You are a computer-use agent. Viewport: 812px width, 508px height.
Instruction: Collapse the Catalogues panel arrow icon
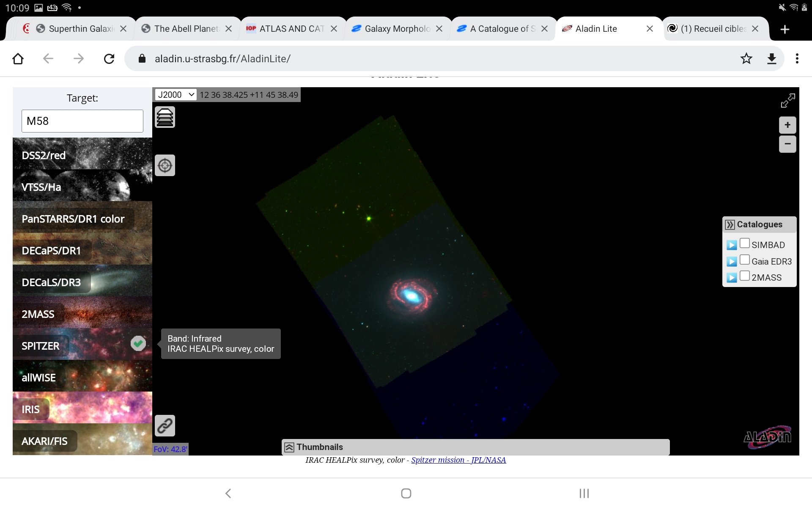click(x=730, y=225)
